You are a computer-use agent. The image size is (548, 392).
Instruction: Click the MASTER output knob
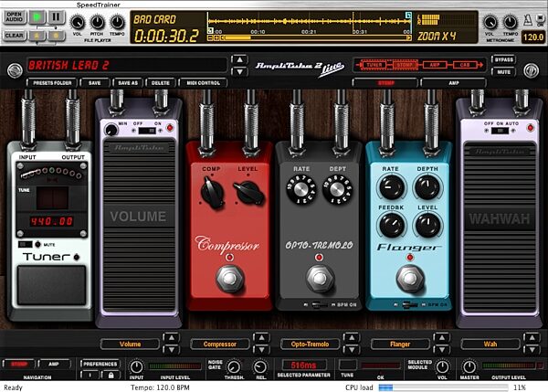469,366
